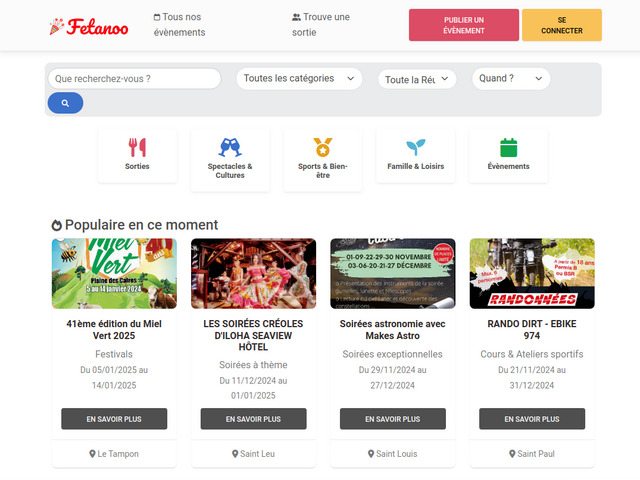640x480 pixels.
Task: Select the Évènements calendar icon
Action: pos(509,147)
